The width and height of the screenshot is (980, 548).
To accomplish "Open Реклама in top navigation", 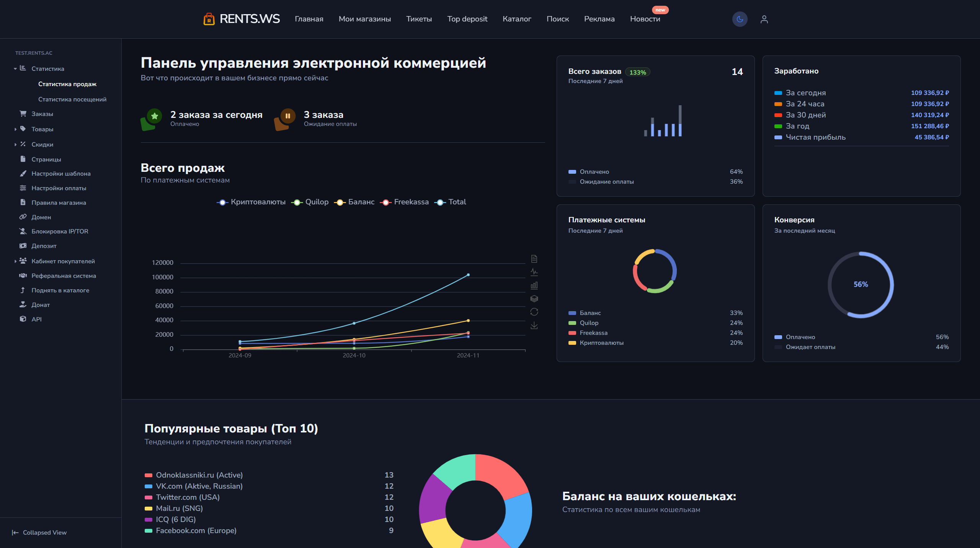I will click(x=599, y=19).
